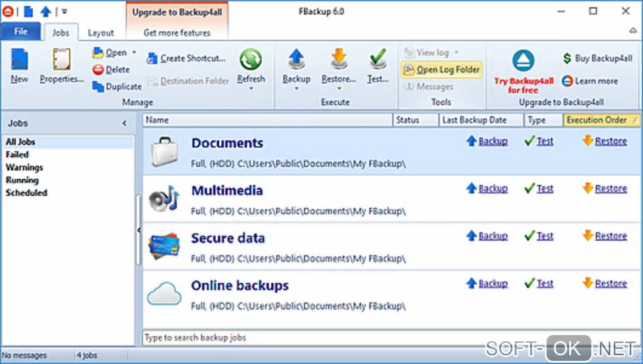Click the No messages status bar entry
Screen dimensions: 643x364
[25, 355]
